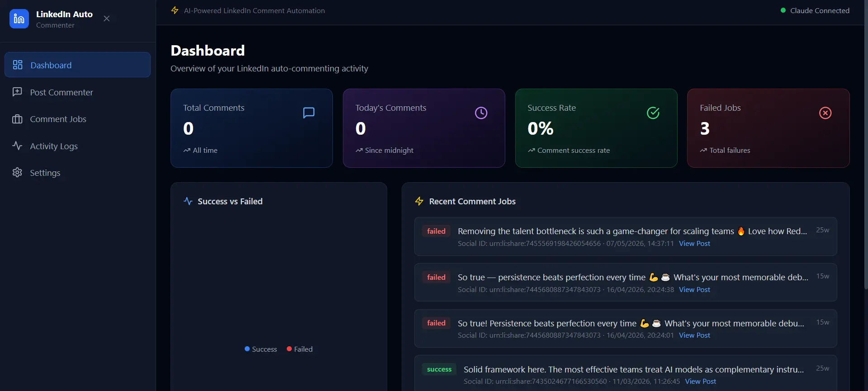Click the Total Comments card title

click(213, 108)
